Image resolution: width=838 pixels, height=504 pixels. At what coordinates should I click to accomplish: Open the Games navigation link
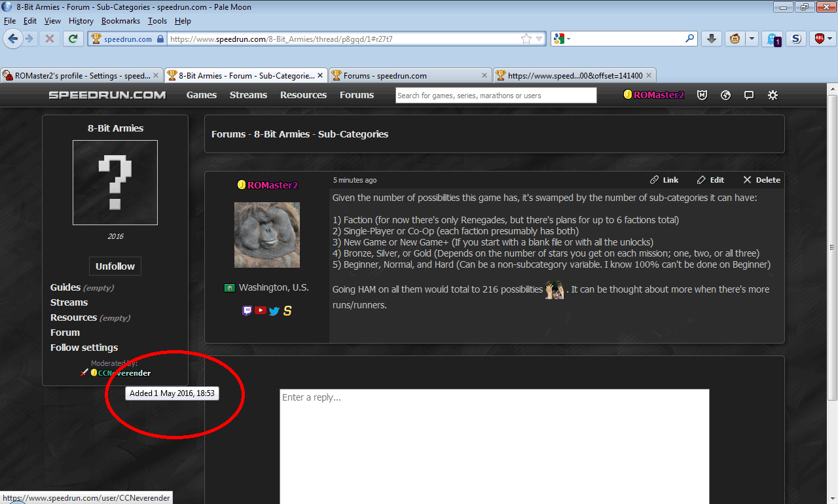tap(202, 95)
